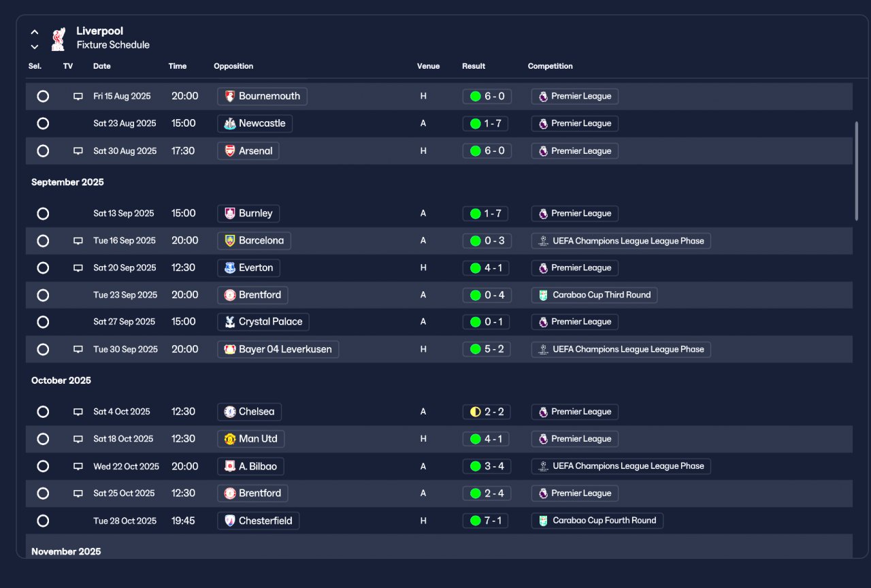This screenshot has width=871, height=588.
Task: Open the Newcastle opposition button
Action: click(254, 123)
